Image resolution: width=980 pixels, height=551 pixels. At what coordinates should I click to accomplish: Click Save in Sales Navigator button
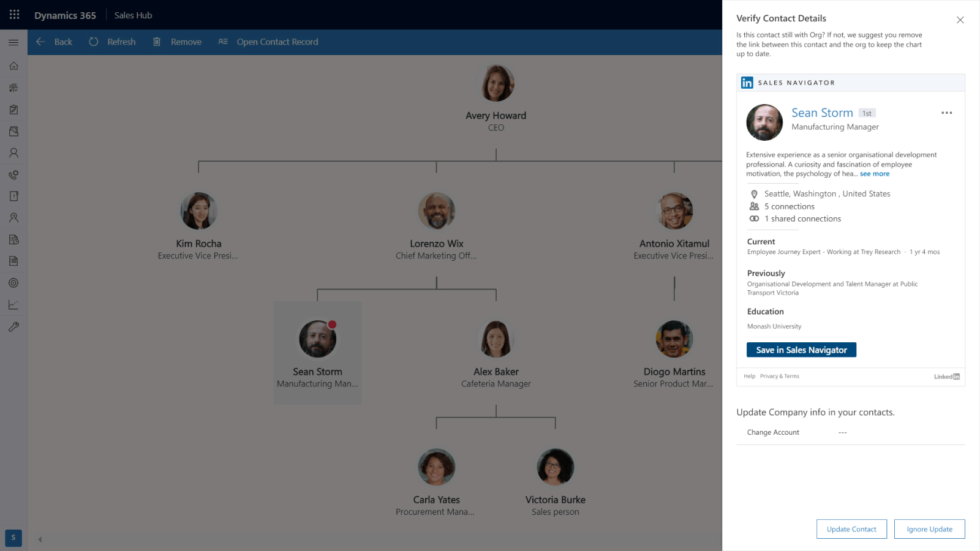(x=801, y=350)
